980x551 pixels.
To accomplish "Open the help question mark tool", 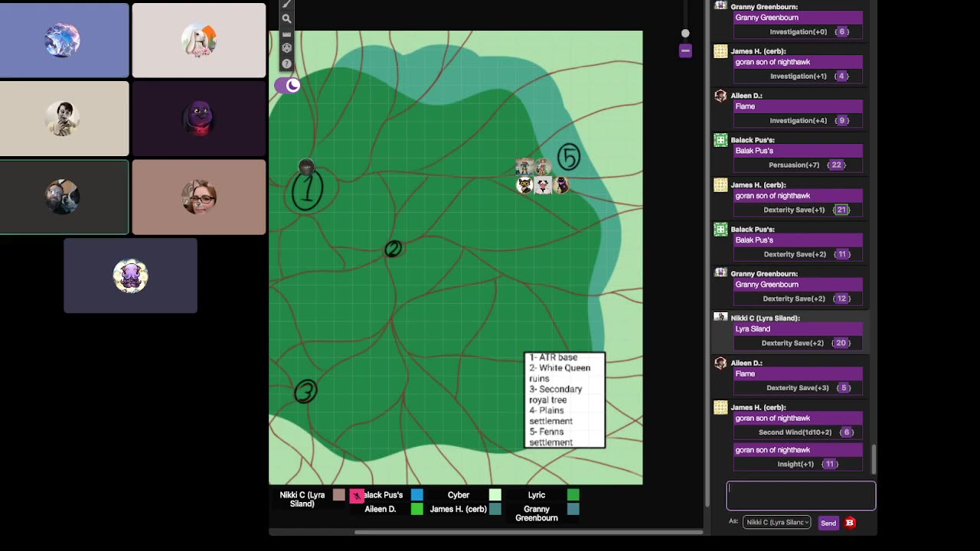I will tap(287, 64).
